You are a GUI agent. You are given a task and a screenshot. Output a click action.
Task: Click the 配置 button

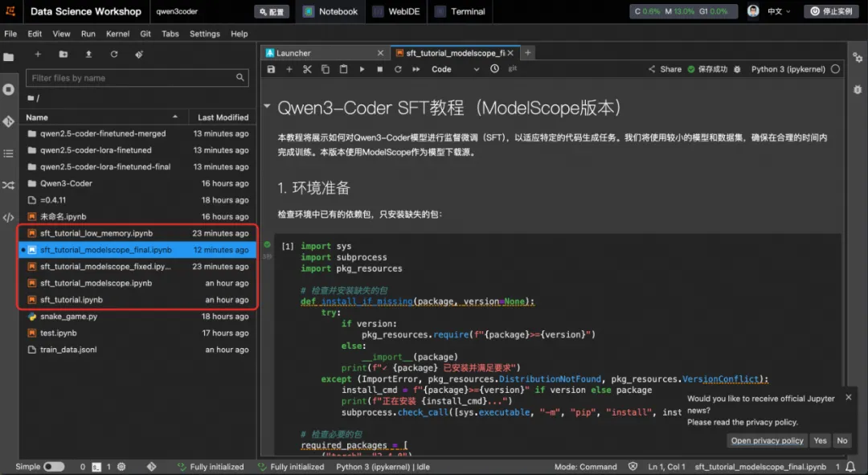(x=272, y=11)
